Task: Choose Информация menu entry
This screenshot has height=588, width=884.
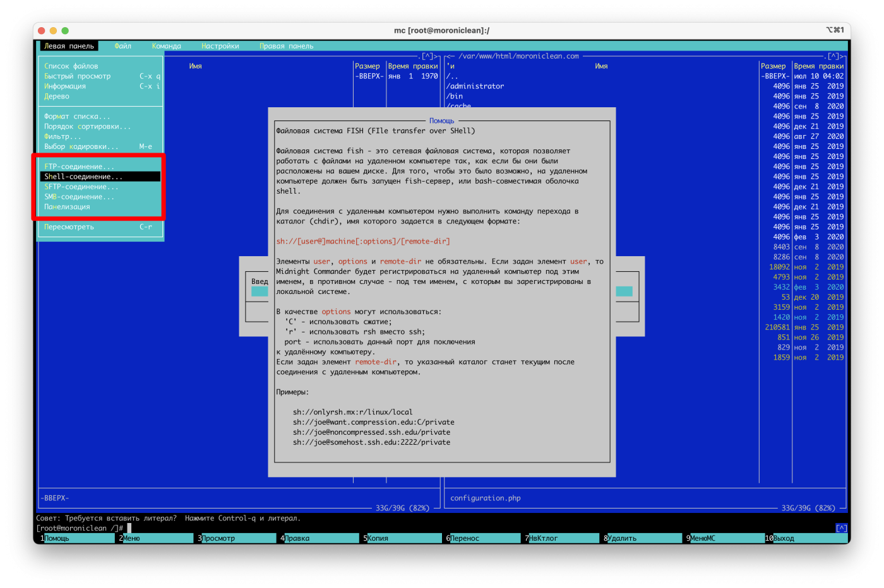Action: click(101, 86)
